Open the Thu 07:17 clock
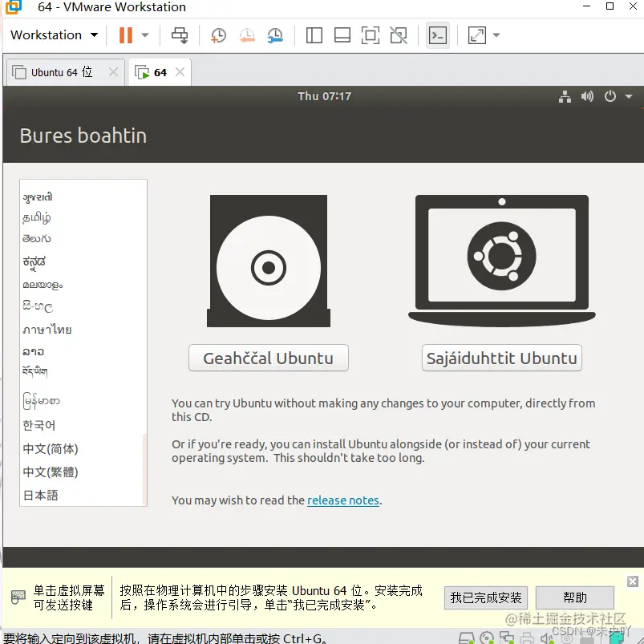 pyautogui.click(x=325, y=96)
